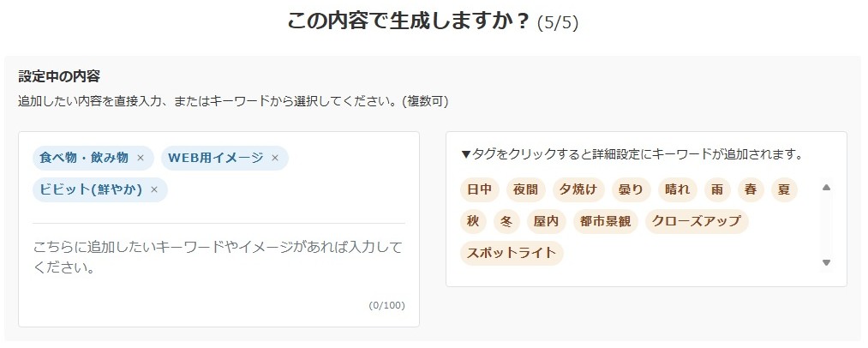
Task: Add the 都市景観 keyword tag
Action: click(605, 221)
